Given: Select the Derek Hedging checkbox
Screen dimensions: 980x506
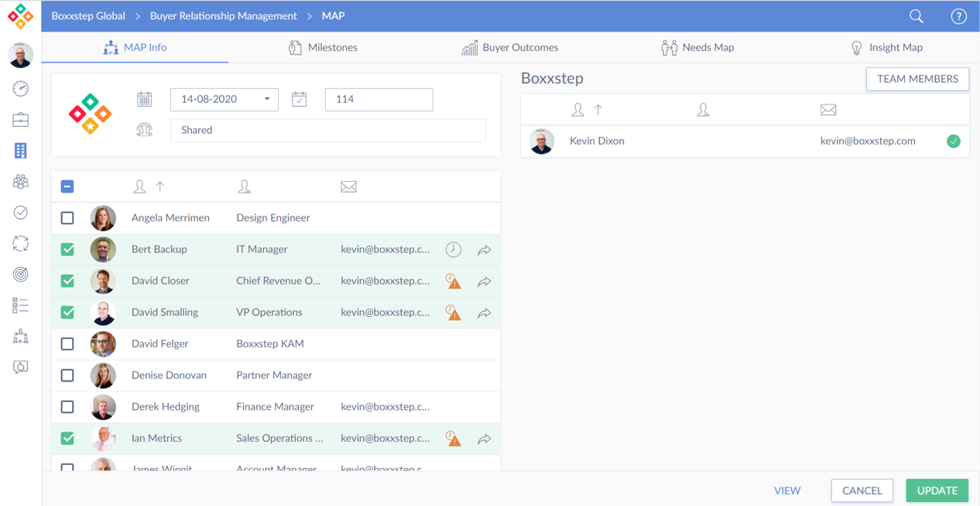Looking at the screenshot, I should pos(68,407).
